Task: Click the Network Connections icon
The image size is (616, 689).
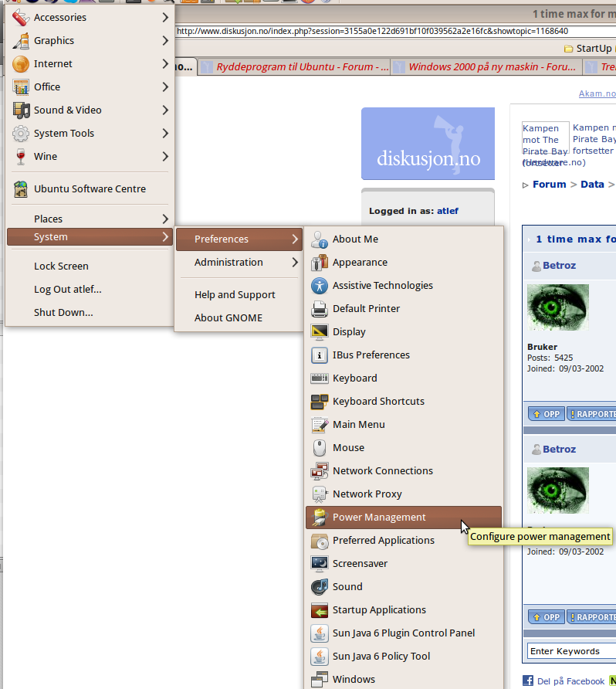Action: point(320,471)
